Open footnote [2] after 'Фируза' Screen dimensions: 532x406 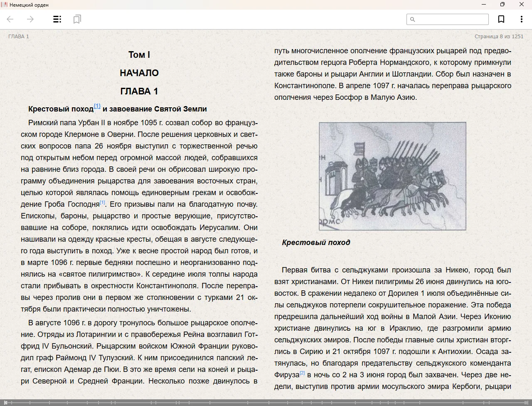(302, 373)
